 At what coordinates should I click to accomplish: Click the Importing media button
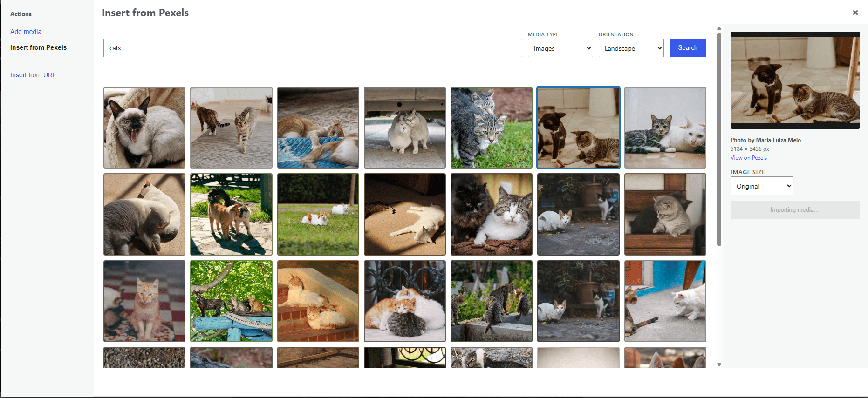point(795,210)
